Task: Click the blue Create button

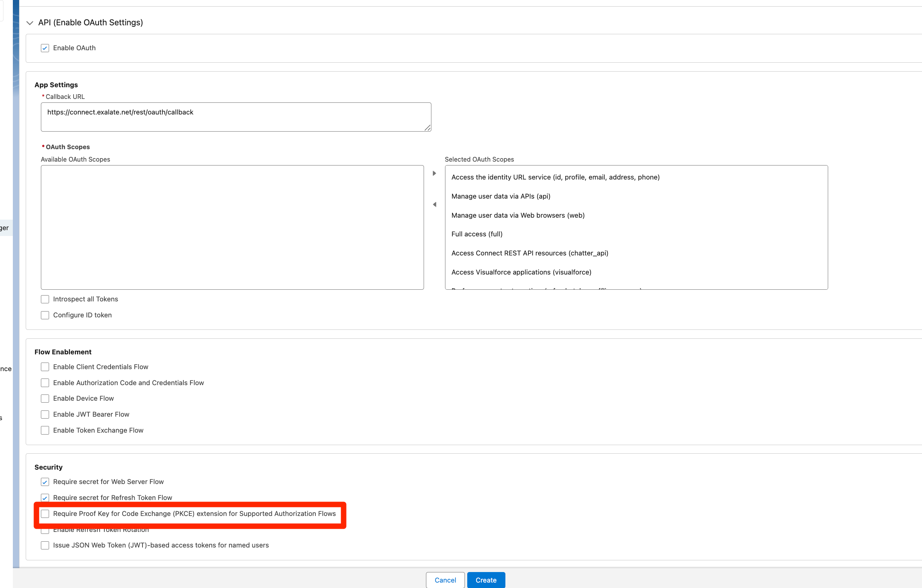Action: [486, 580]
